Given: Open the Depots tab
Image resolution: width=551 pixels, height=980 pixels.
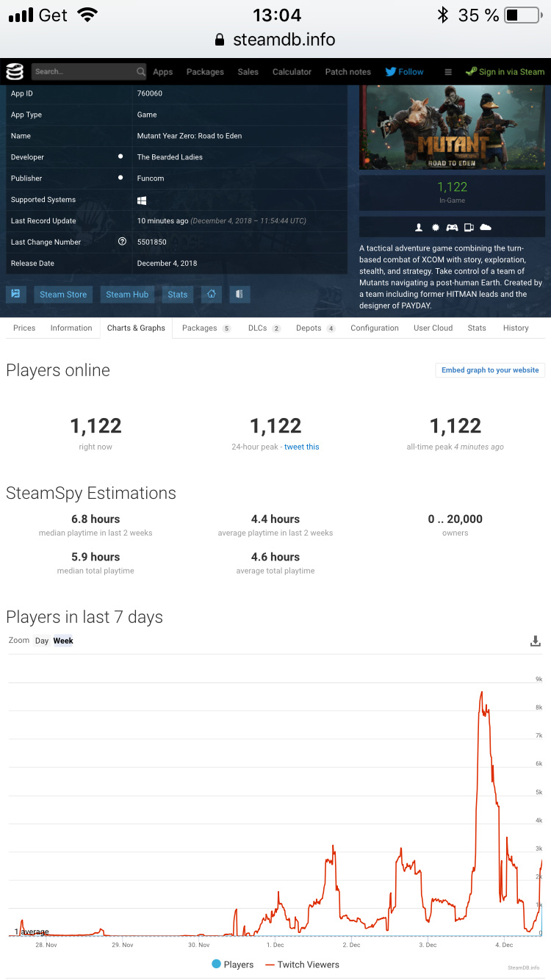Looking at the screenshot, I should tap(316, 328).
